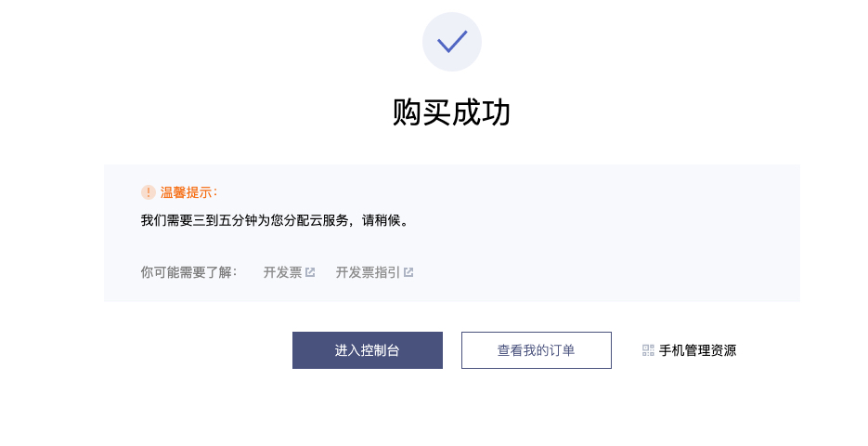Select the 手机管理资源 text link

pos(697,350)
